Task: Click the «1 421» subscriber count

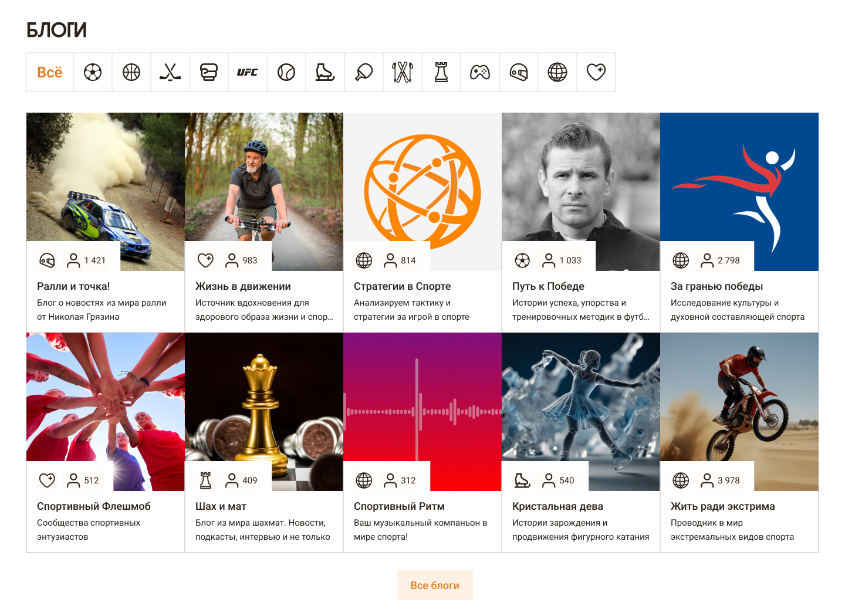Action: 94,260
